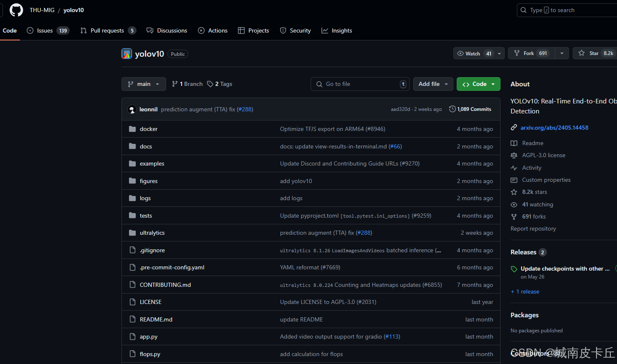Click the .gitignore file icon
Viewport: 617px width, 364px height.
(x=132, y=250)
